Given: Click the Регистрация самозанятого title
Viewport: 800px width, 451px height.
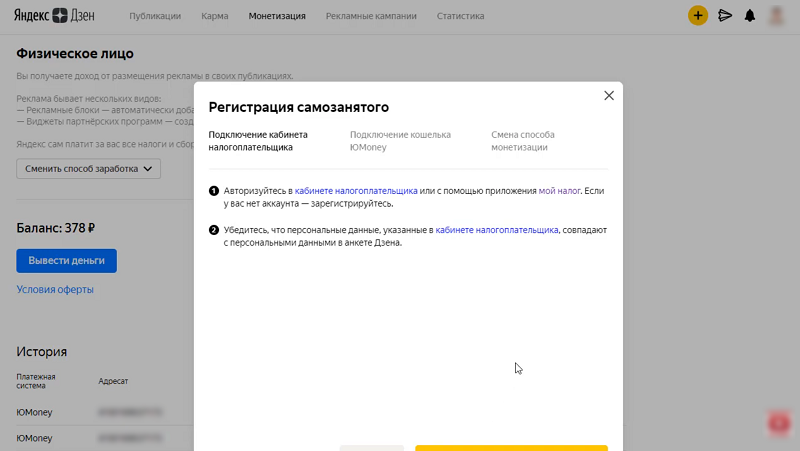Looking at the screenshot, I should pyautogui.click(x=298, y=107).
